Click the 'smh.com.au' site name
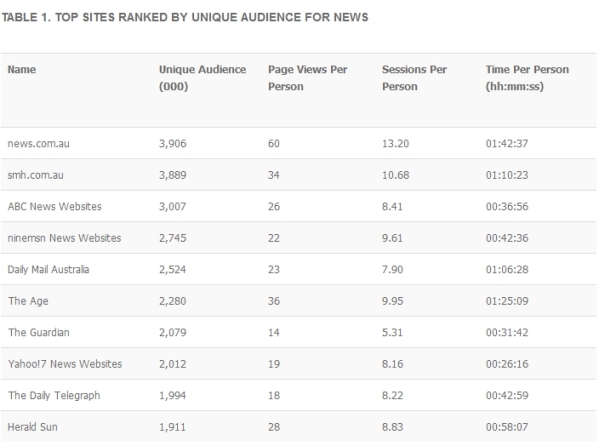 click(36, 175)
